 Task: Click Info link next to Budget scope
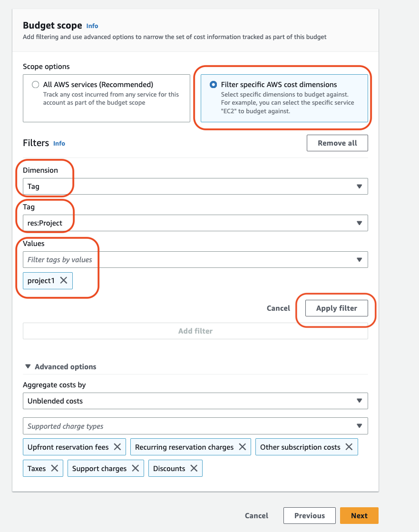pyautogui.click(x=92, y=26)
